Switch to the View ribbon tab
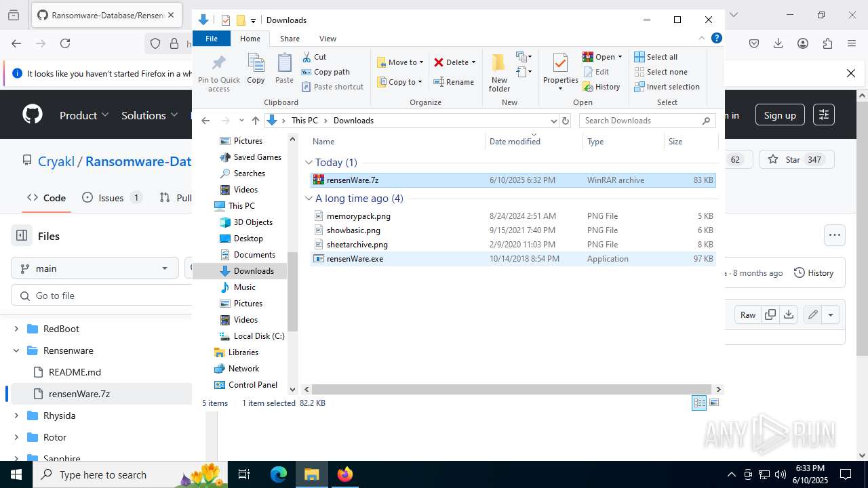868x488 pixels. coord(328,39)
